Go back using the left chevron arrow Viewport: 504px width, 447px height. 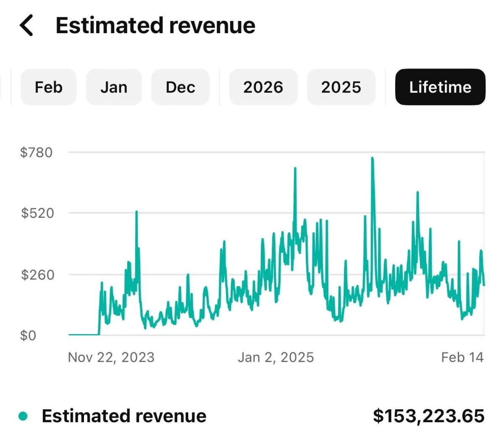click(26, 25)
